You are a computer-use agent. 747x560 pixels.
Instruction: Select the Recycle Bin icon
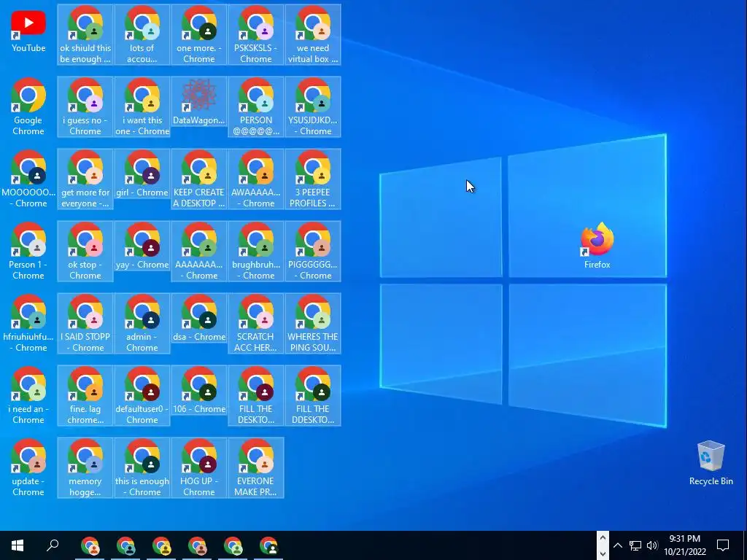pos(711,462)
